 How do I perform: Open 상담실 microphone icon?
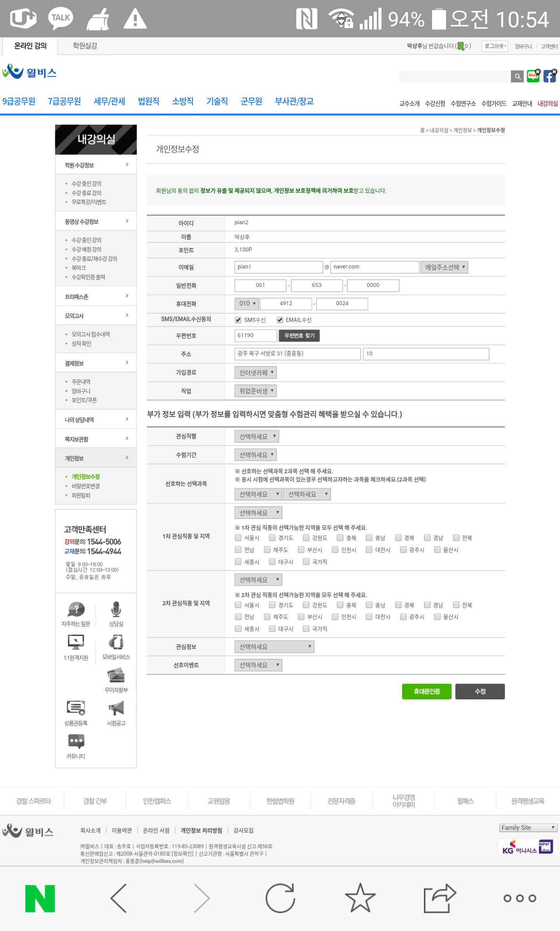(x=116, y=610)
